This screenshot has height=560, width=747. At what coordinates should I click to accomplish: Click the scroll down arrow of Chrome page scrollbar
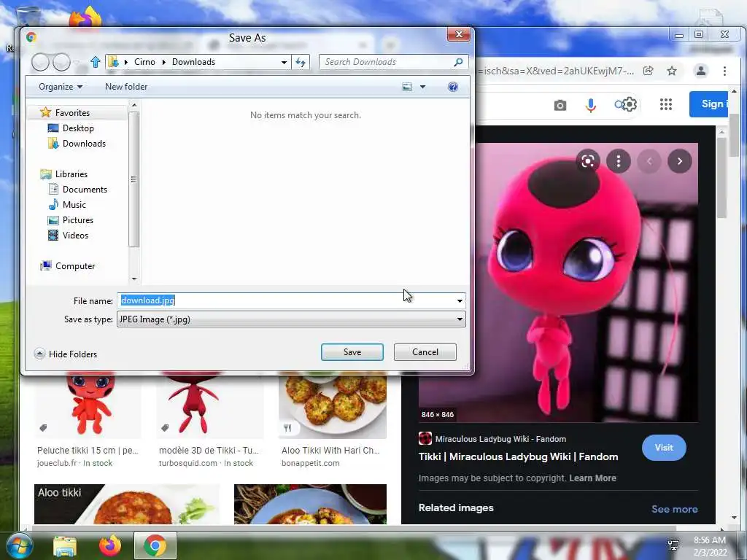click(x=734, y=518)
